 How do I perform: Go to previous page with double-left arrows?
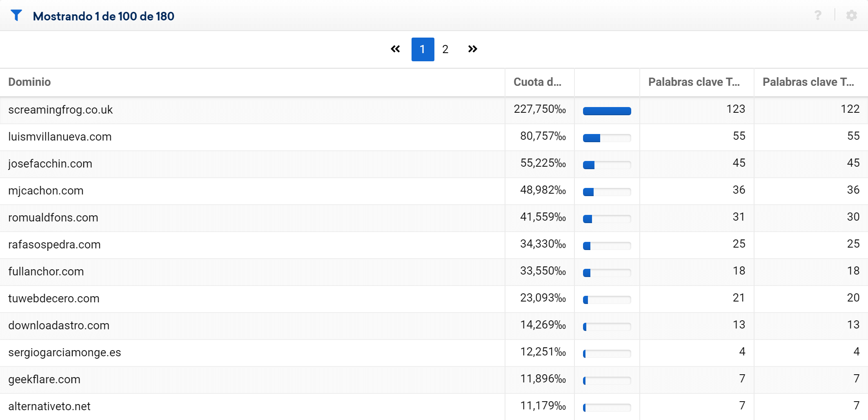pos(395,49)
